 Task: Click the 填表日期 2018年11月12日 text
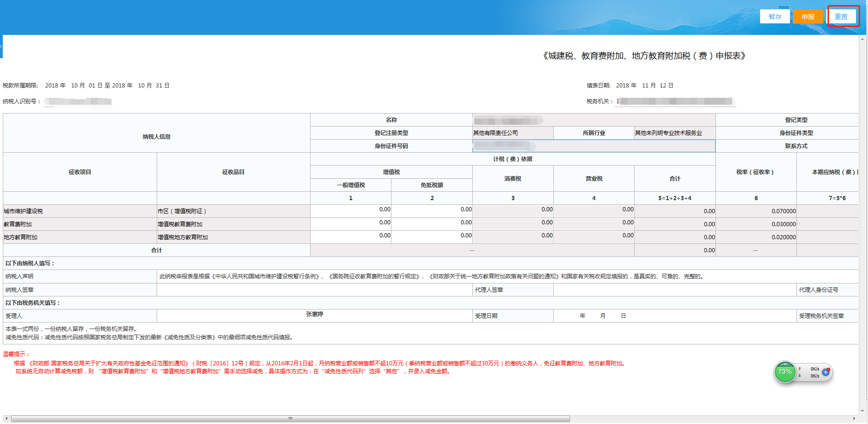(630, 85)
